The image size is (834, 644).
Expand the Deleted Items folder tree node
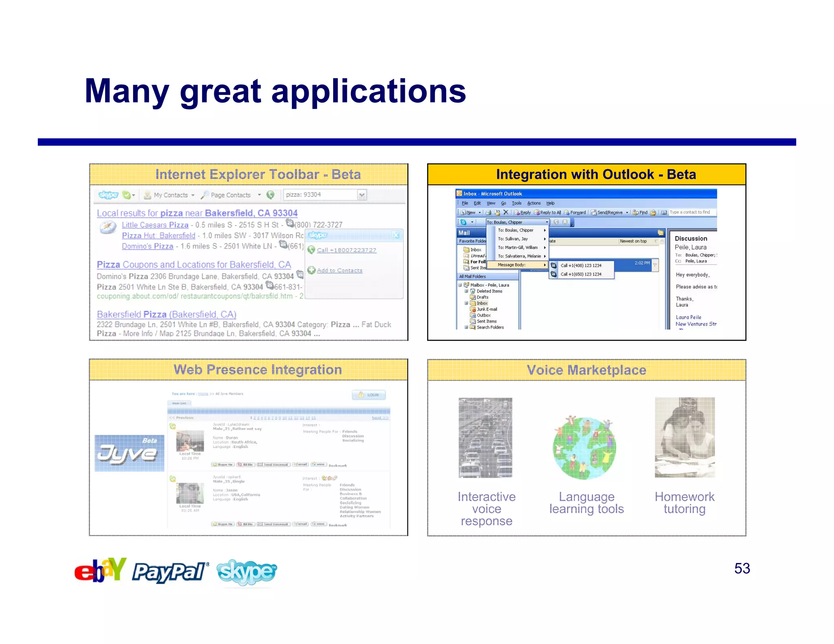[466, 291]
